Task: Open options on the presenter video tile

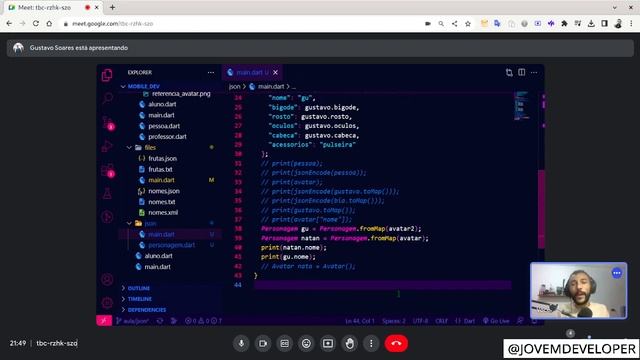Action: [x=617, y=273]
